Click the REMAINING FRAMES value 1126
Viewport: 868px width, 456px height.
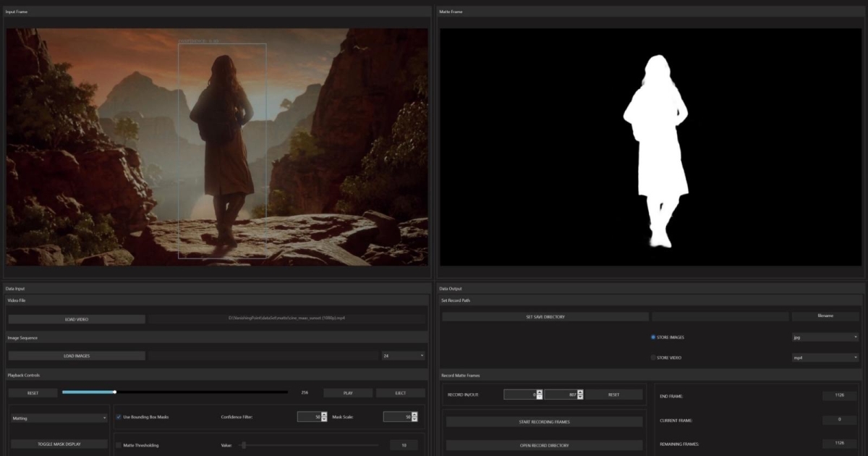(841, 444)
